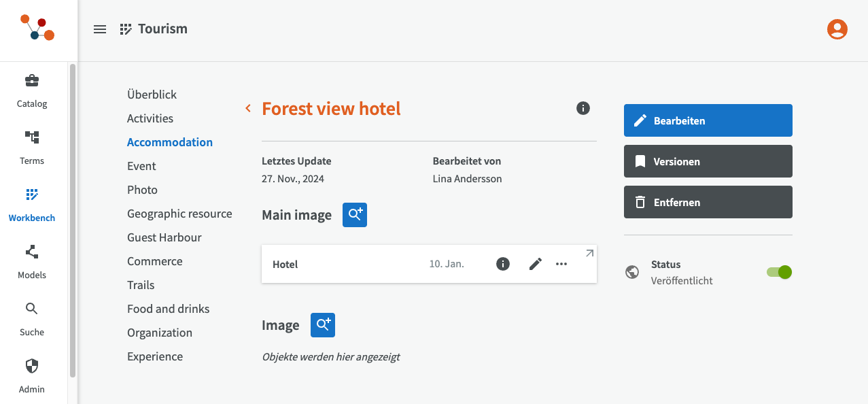Click the search-add icon next to Image
Image resolution: width=868 pixels, height=404 pixels.
pos(323,325)
